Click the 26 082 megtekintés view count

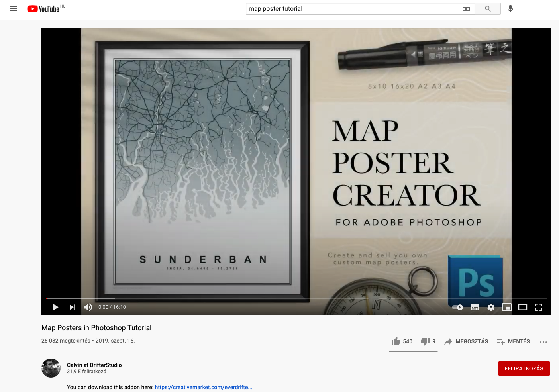(x=66, y=341)
